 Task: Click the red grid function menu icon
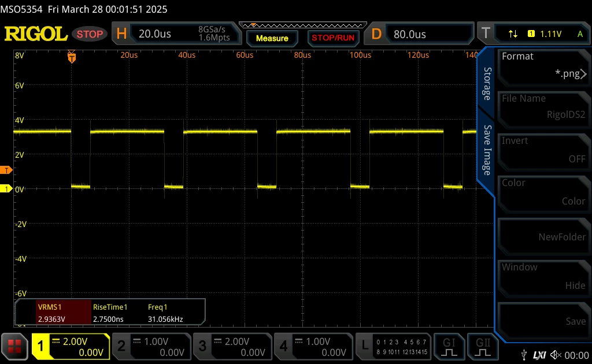(14, 346)
